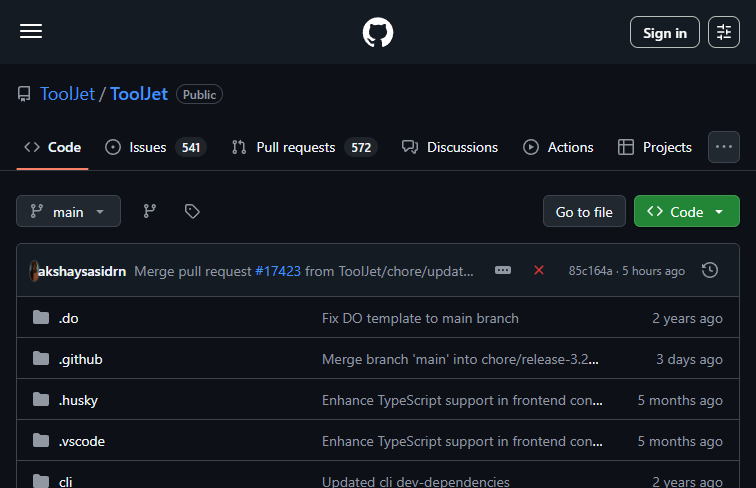
Task: Open 'Fix DO template to main branch' commit
Action: 420,318
